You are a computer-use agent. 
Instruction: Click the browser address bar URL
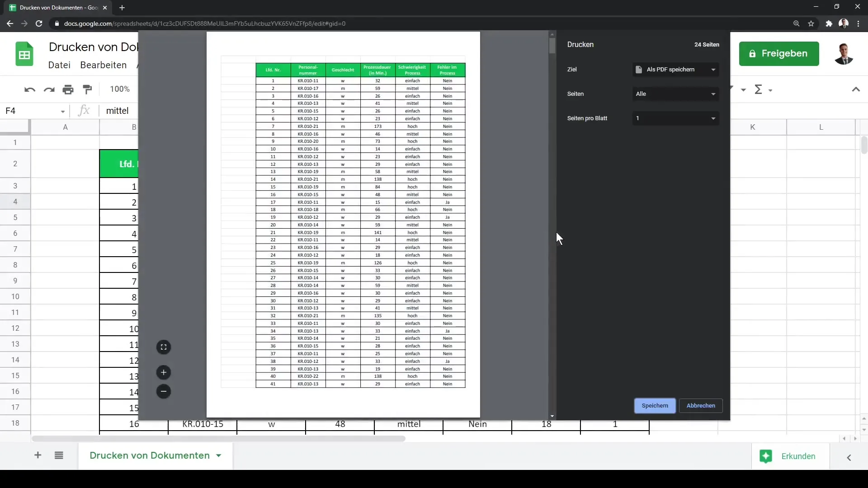pyautogui.click(x=204, y=23)
